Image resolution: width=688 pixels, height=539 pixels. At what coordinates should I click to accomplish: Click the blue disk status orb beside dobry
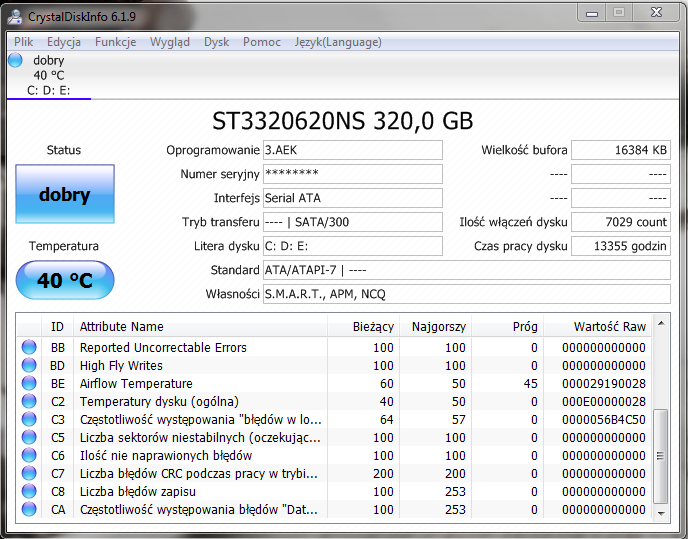pyautogui.click(x=15, y=61)
